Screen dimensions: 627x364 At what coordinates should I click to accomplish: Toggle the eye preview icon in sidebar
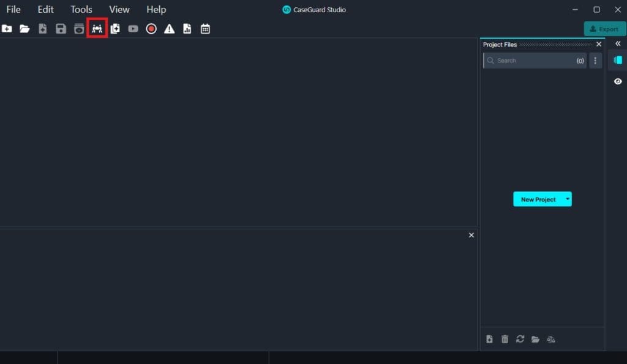[x=617, y=81]
